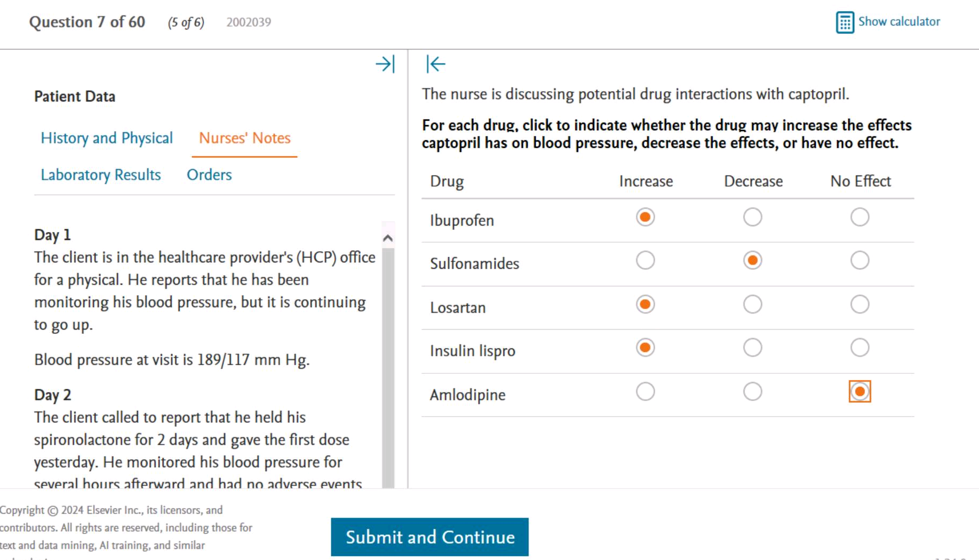Select No Effect for Ibuprofen
Image resolution: width=979 pixels, height=560 pixels.
[859, 217]
